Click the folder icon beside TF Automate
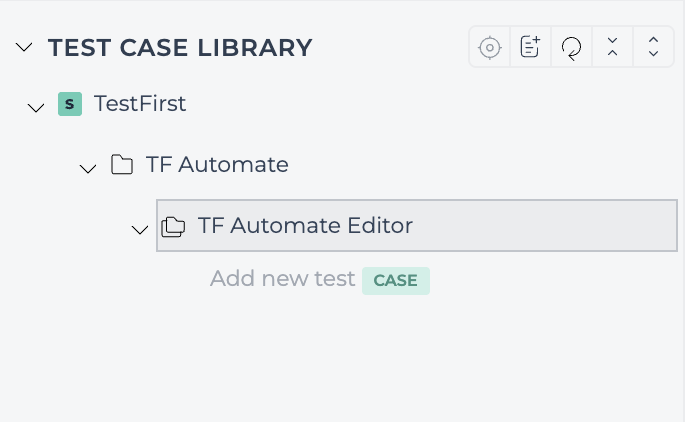Screen dimensions: 688x422 point(122,165)
